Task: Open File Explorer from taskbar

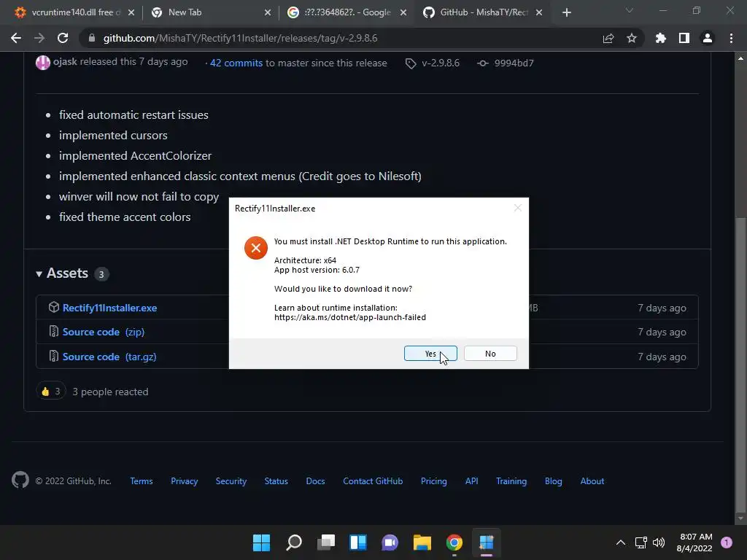Action: (422, 542)
